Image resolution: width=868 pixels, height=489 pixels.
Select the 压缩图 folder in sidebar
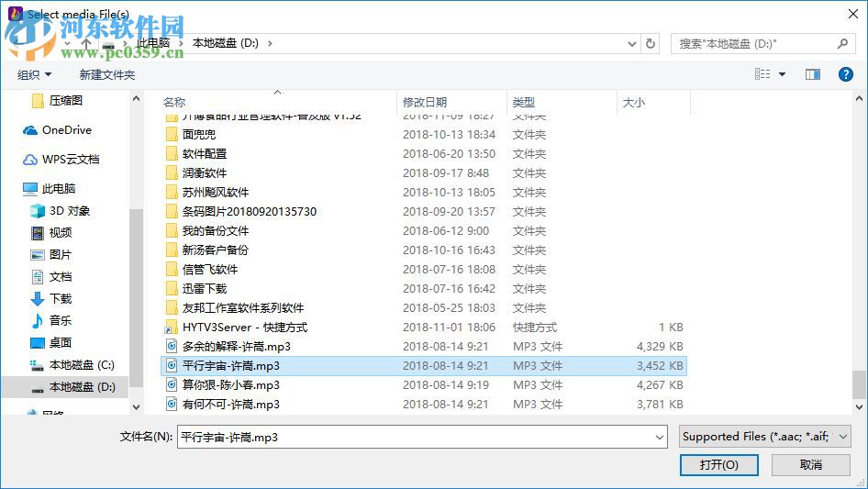pos(58,101)
